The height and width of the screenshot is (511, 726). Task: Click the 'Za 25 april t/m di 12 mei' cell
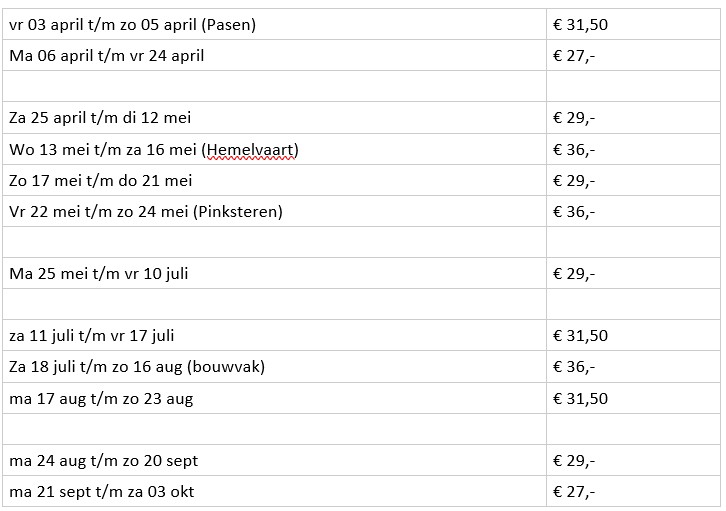click(99, 118)
